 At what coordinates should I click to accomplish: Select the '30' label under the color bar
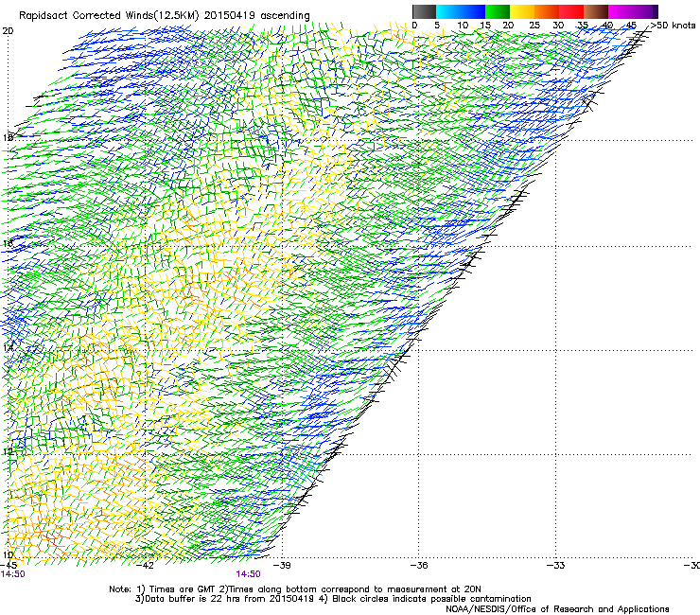tap(558, 26)
